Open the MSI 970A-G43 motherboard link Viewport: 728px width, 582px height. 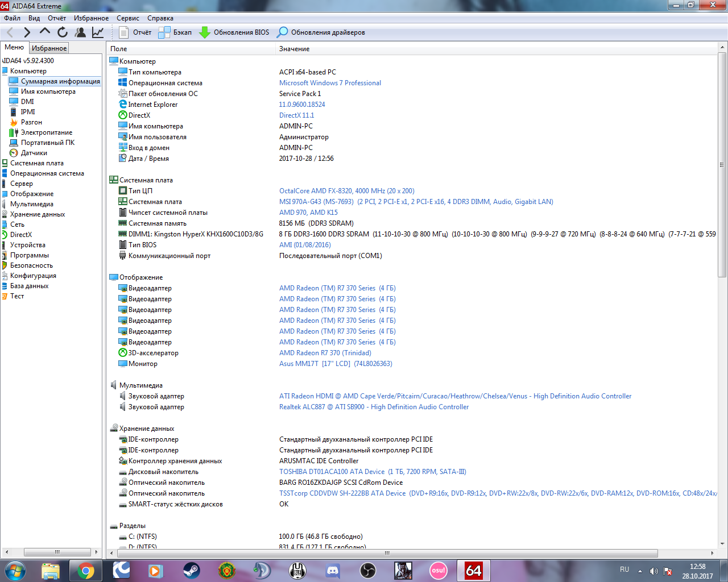(x=416, y=202)
